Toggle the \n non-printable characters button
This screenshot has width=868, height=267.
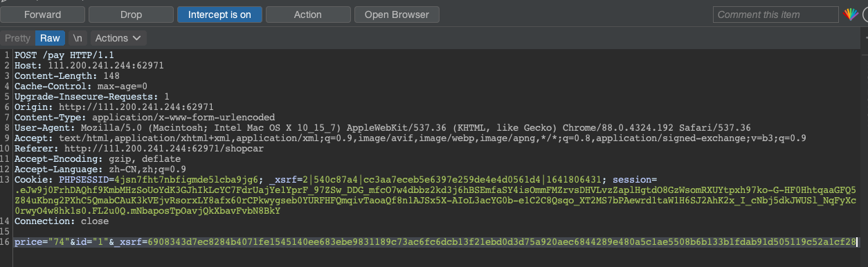pos(78,38)
